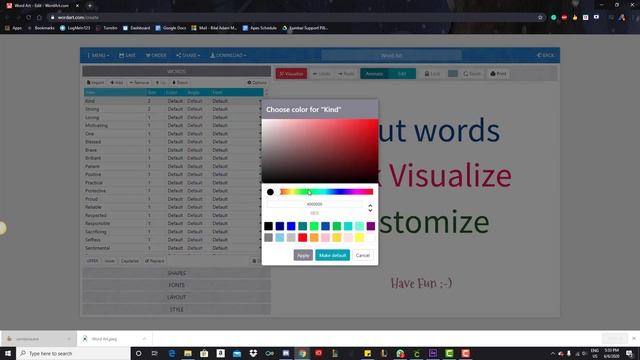Click the Import button in words toolbar
This screenshot has height=360, width=640.
click(x=96, y=83)
